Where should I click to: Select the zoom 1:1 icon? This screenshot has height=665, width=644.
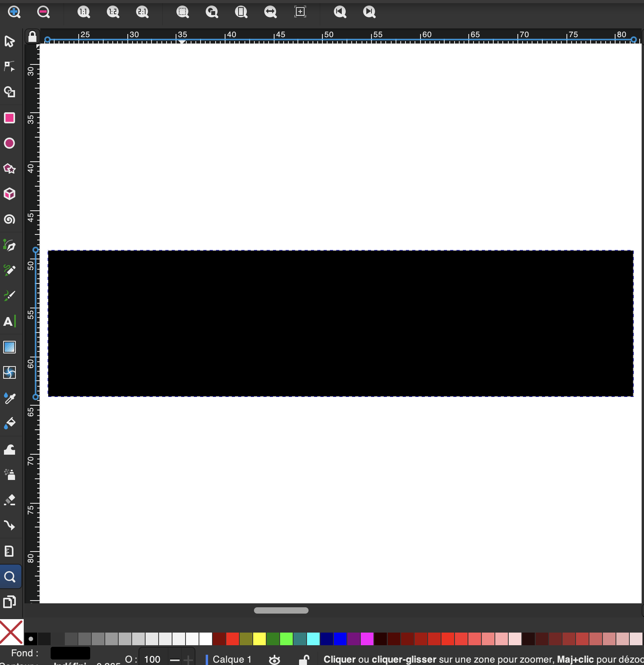[x=83, y=12]
